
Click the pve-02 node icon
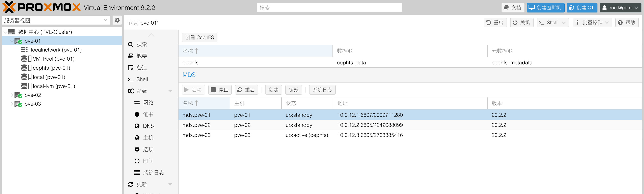click(x=18, y=95)
